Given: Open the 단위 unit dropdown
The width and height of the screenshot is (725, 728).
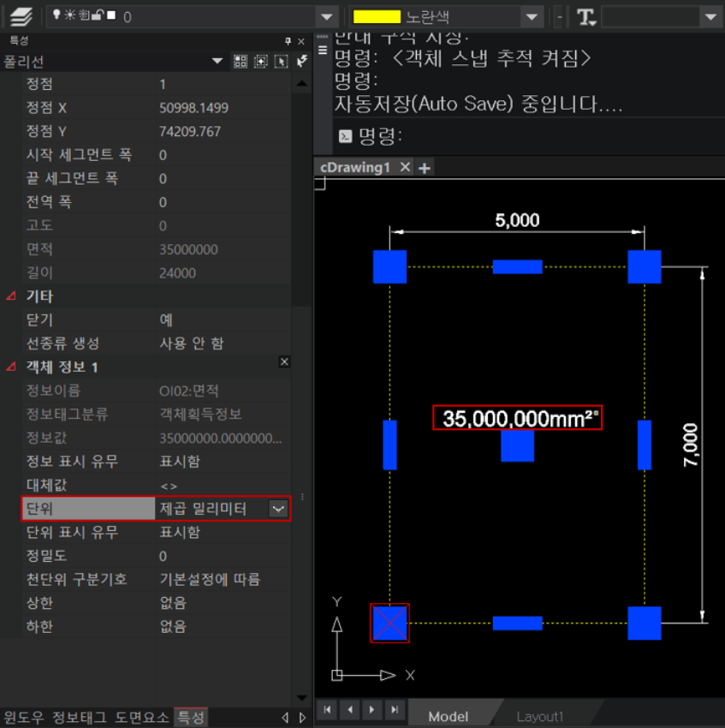Looking at the screenshot, I should click(278, 509).
